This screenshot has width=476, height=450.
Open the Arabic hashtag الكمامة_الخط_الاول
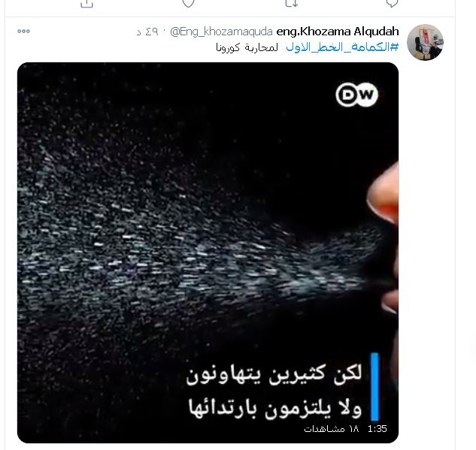click(342, 47)
